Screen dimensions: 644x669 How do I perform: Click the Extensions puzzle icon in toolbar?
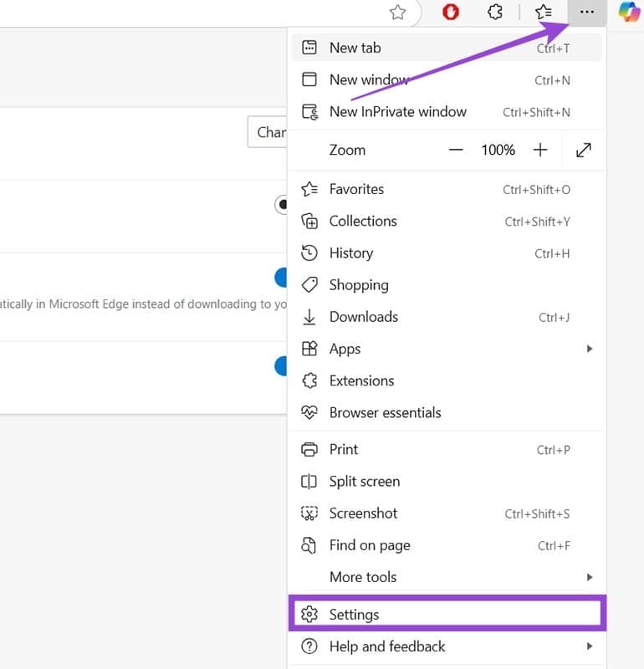pyautogui.click(x=495, y=12)
